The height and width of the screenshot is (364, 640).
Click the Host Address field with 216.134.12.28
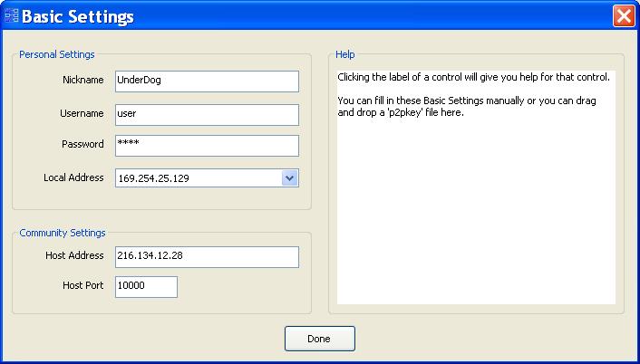pyautogui.click(x=207, y=257)
